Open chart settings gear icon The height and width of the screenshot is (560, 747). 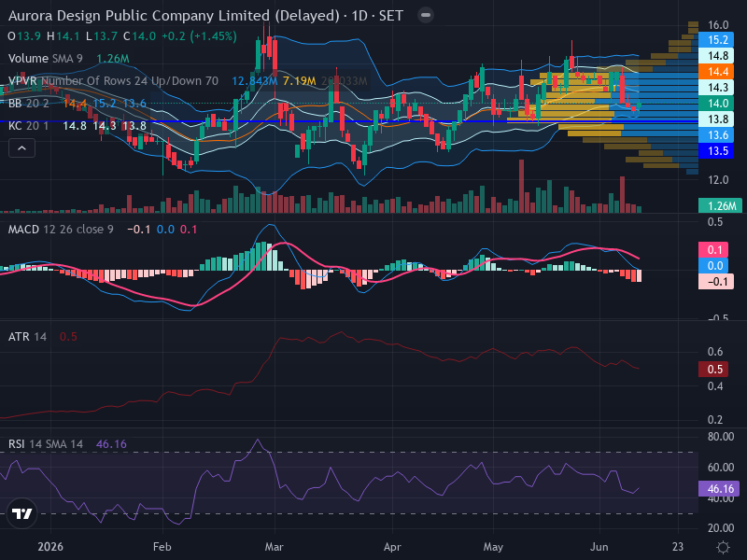pyautogui.click(x=723, y=547)
